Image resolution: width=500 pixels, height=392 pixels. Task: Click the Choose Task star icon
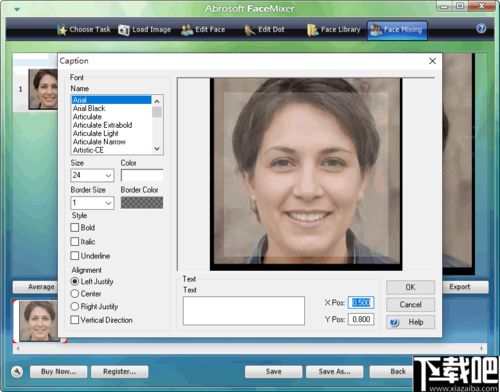[62, 30]
